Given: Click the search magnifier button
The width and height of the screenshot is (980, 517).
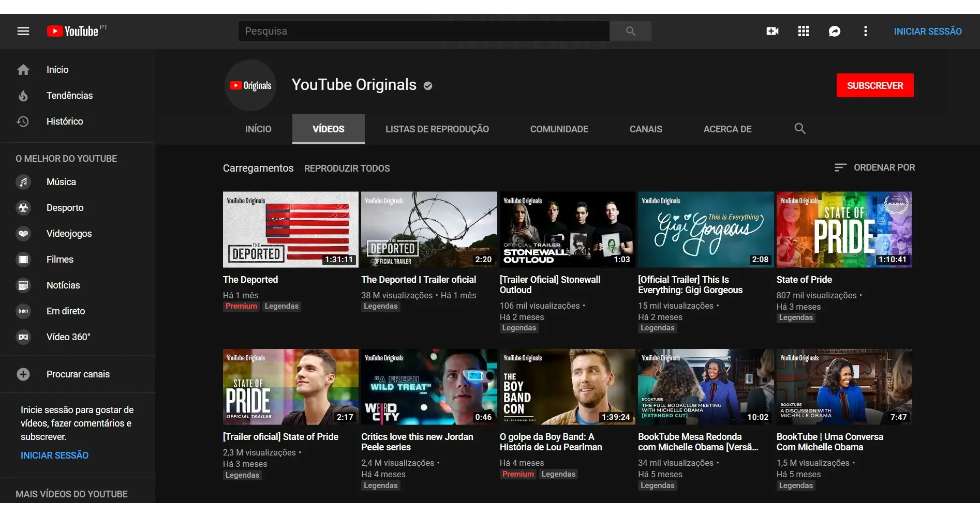Looking at the screenshot, I should pos(630,31).
